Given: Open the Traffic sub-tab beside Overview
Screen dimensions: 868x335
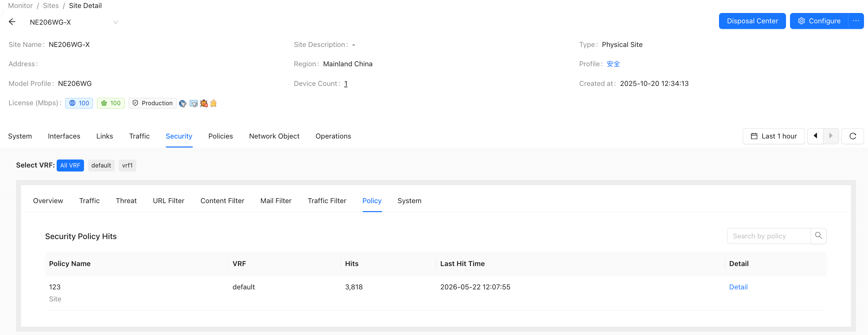Looking at the screenshot, I should 89,201.
